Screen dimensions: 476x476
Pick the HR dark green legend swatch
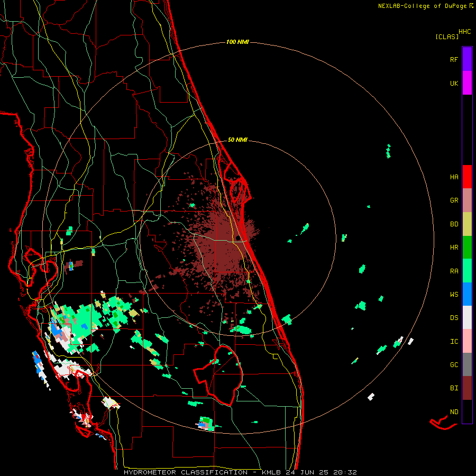tap(467, 248)
